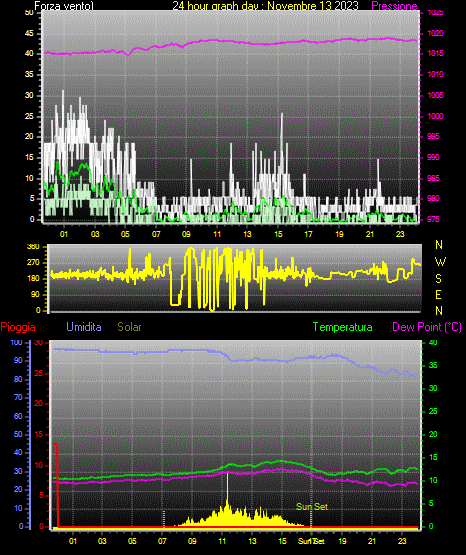Click the dashed sunrise marker near hour 07
The image size is (466, 555).
click(164, 519)
